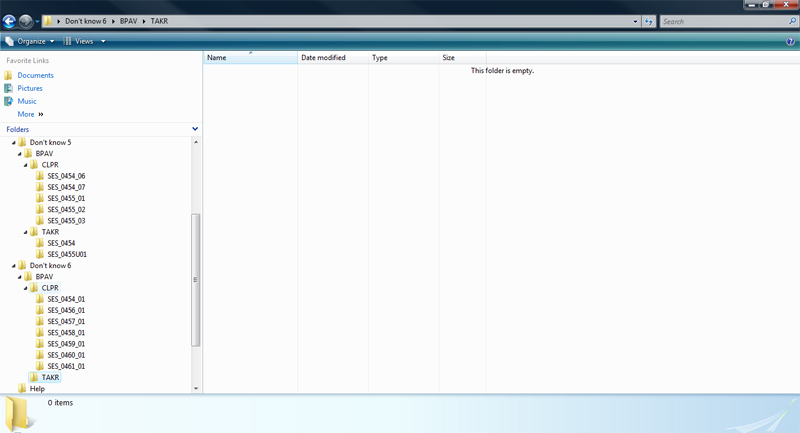Image resolution: width=800 pixels, height=433 pixels.
Task: Refresh the folder view
Action: pyautogui.click(x=648, y=21)
